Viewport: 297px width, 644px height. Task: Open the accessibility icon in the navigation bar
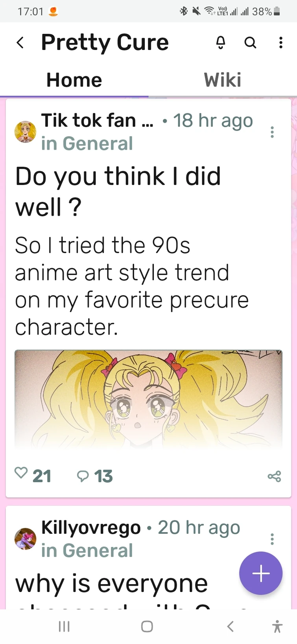tap(277, 626)
